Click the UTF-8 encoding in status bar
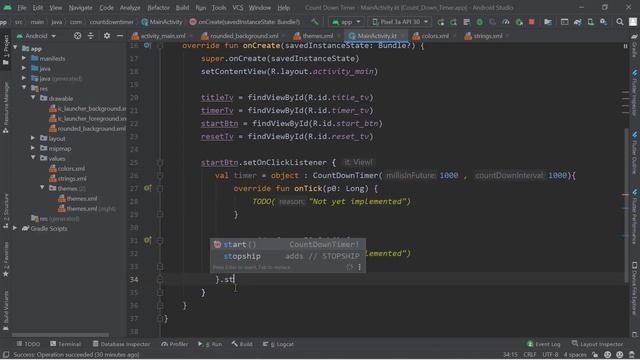 pyautogui.click(x=550, y=355)
